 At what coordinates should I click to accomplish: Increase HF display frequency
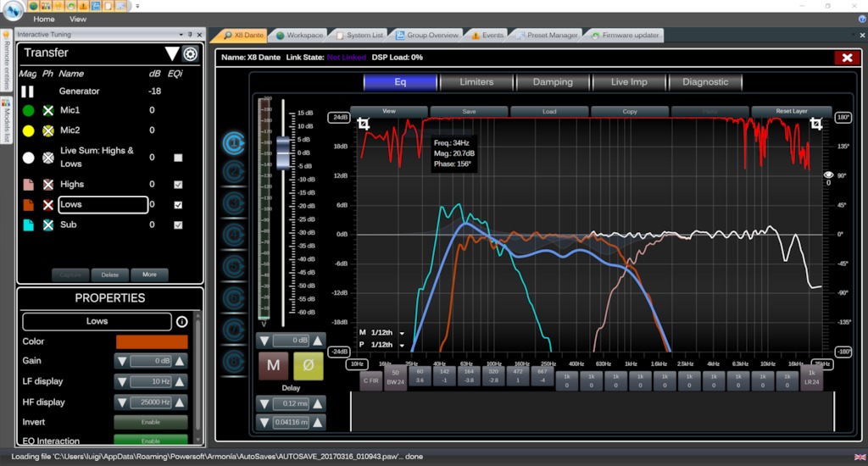tap(180, 403)
